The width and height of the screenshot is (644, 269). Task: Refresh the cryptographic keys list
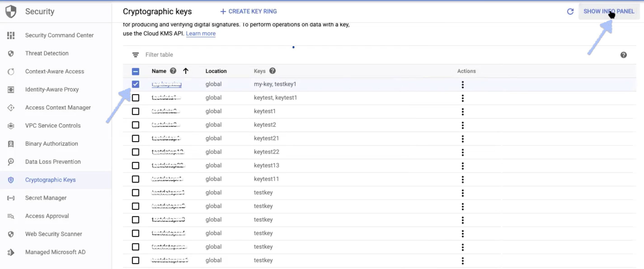click(x=570, y=12)
